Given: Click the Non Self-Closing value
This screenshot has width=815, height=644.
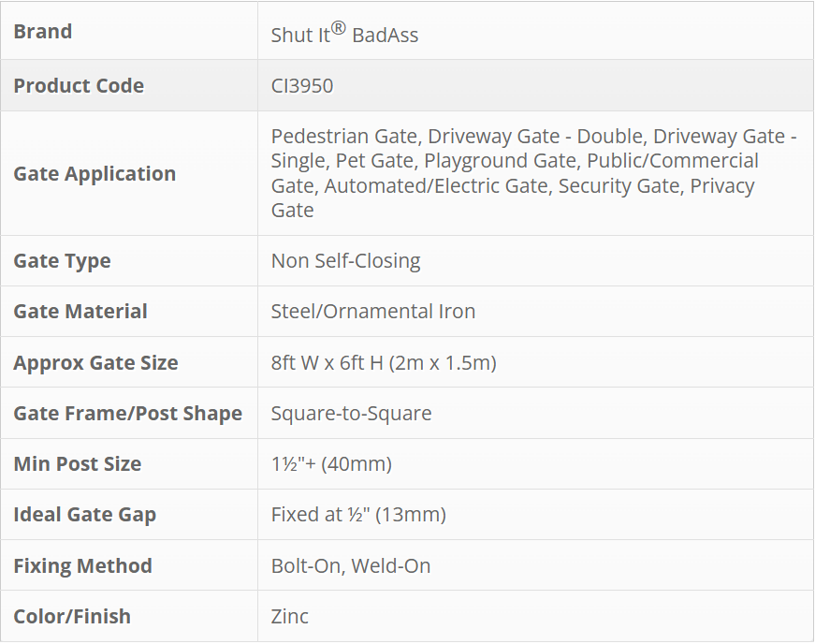Looking at the screenshot, I should click(345, 261).
